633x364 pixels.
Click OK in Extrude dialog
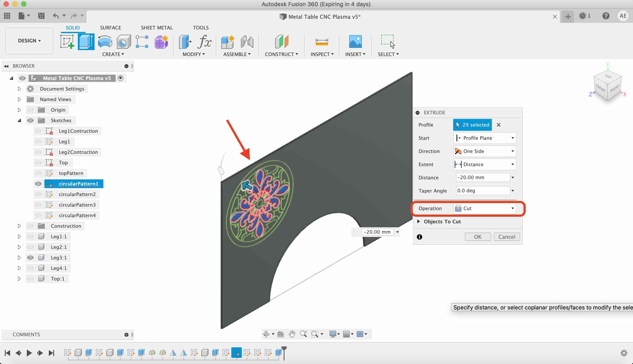(478, 237)
